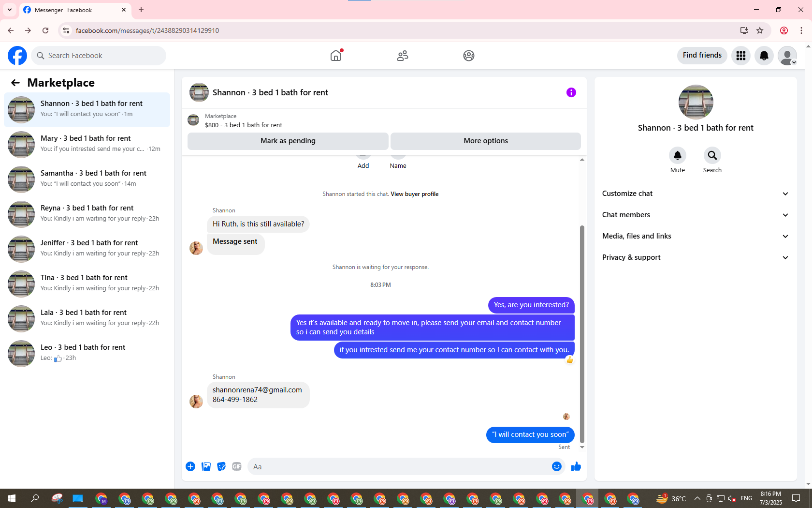Click Mark as pending button
Image resolution: width=812 pixels, height=508 pixels.
coord(288,141)
